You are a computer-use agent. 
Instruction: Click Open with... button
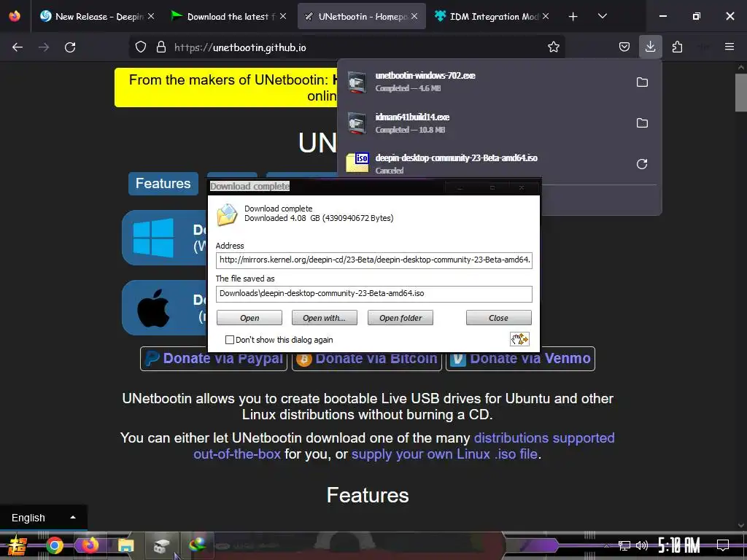(324, 318)
